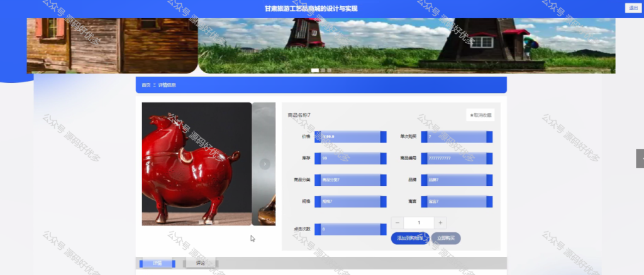Screen dimensions: 644x275
Task: Click the 商品分类 field value
Action: [x=350, y=180]
